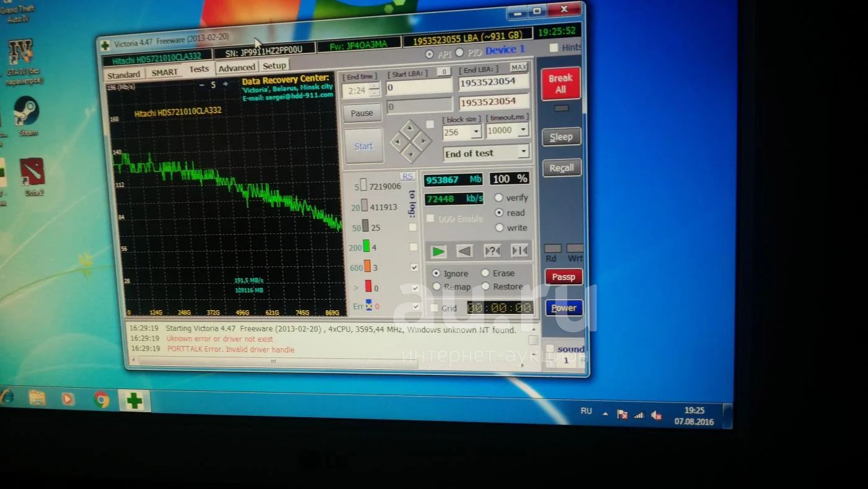Adjust the End time spinner arrows
Image resolution: width=868 pixels, height=489 pixels.
click(374, 89)
